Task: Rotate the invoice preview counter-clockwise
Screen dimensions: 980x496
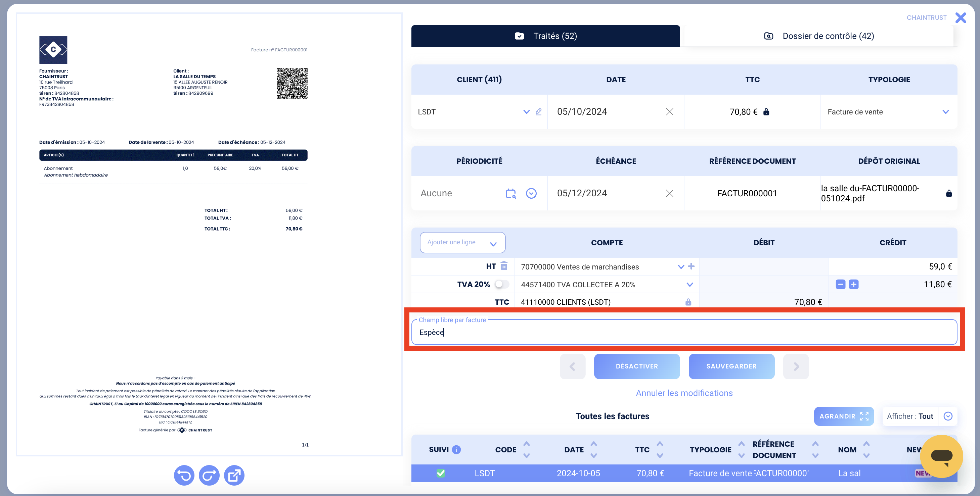Action: pos(184,475)
